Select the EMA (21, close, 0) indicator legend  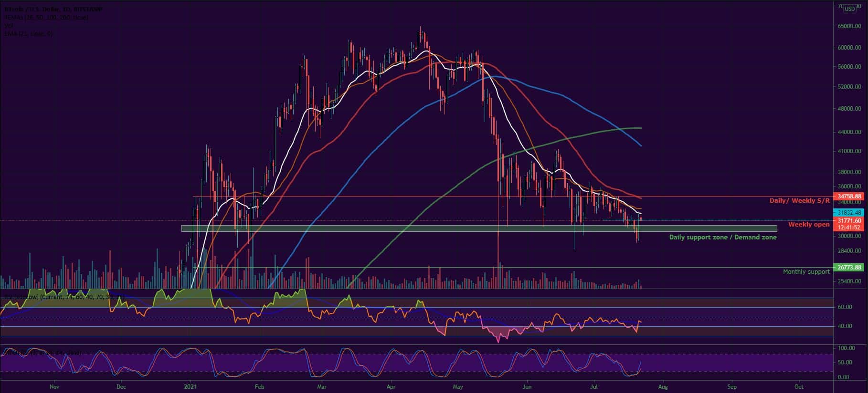pyautogui.click(x=28, y=33)
